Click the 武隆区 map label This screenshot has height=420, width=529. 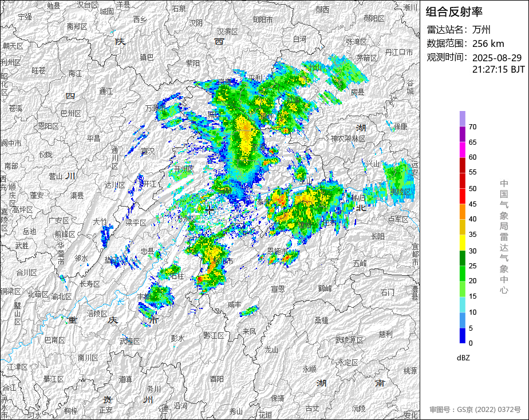(x=130, y=341)
